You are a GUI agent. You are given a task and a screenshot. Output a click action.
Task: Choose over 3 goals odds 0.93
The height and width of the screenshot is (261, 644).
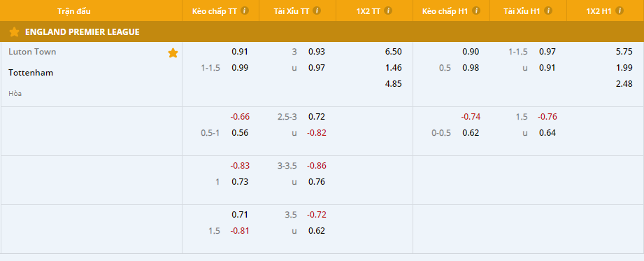click(x=317, y=52)
